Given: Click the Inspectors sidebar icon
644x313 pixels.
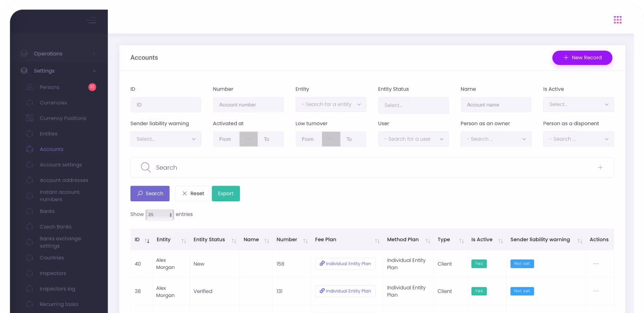Looking at the screenshot, I should tap(30, 273).
